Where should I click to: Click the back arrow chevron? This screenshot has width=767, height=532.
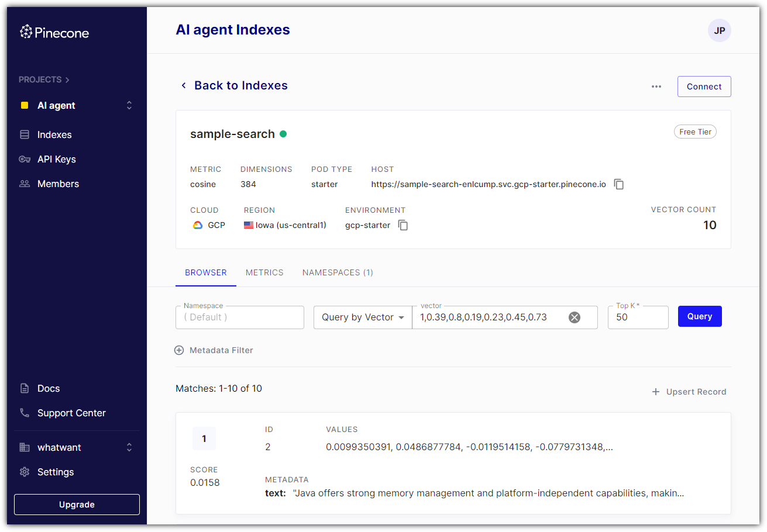pyautogui.click(x=183, y=85)
